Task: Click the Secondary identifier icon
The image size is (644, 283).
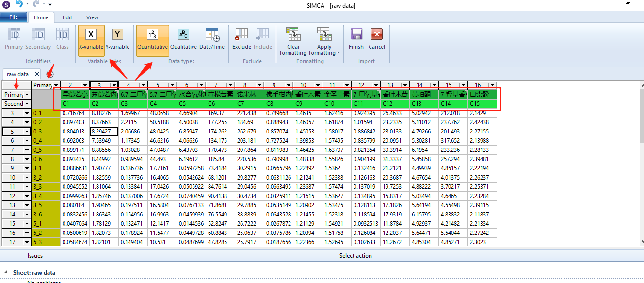Action: click(38, 38)
